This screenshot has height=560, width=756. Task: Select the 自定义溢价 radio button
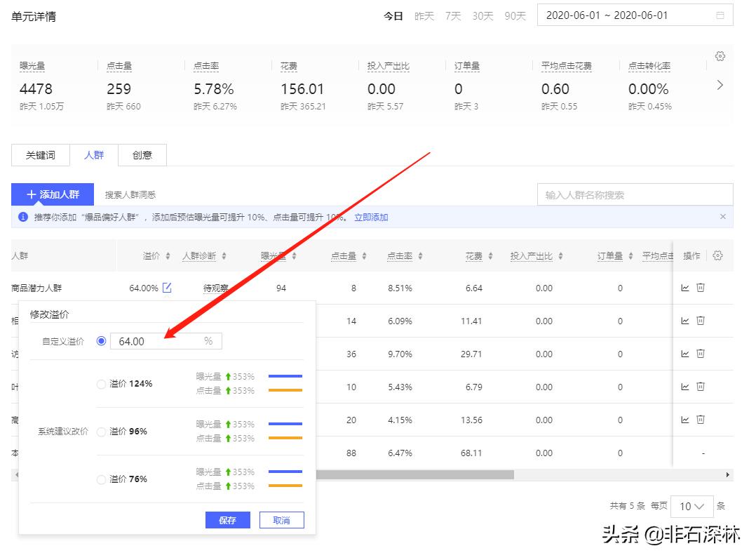point(102,341)
